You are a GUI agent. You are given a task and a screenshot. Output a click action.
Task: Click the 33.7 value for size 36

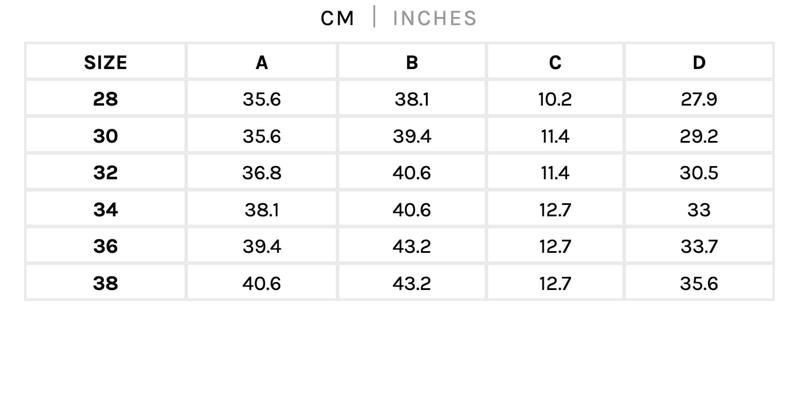(699, 246)
